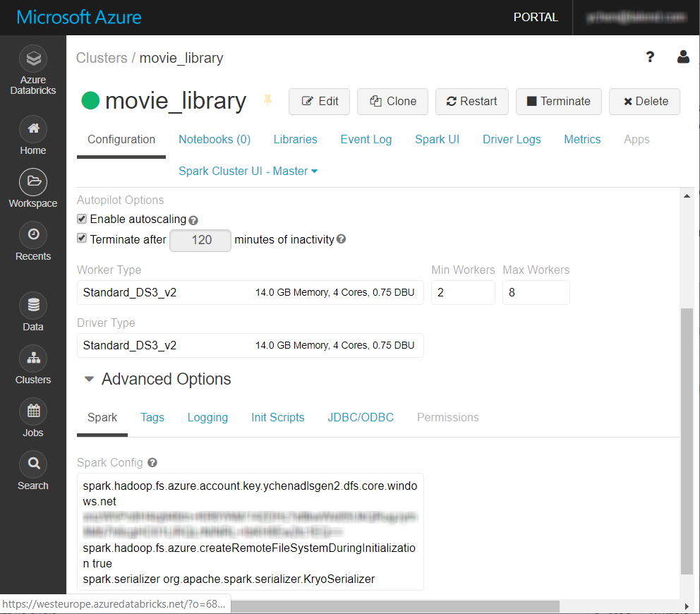Open Azure Databricks logo icon
The image size is (700, 614).
point(33,59)
